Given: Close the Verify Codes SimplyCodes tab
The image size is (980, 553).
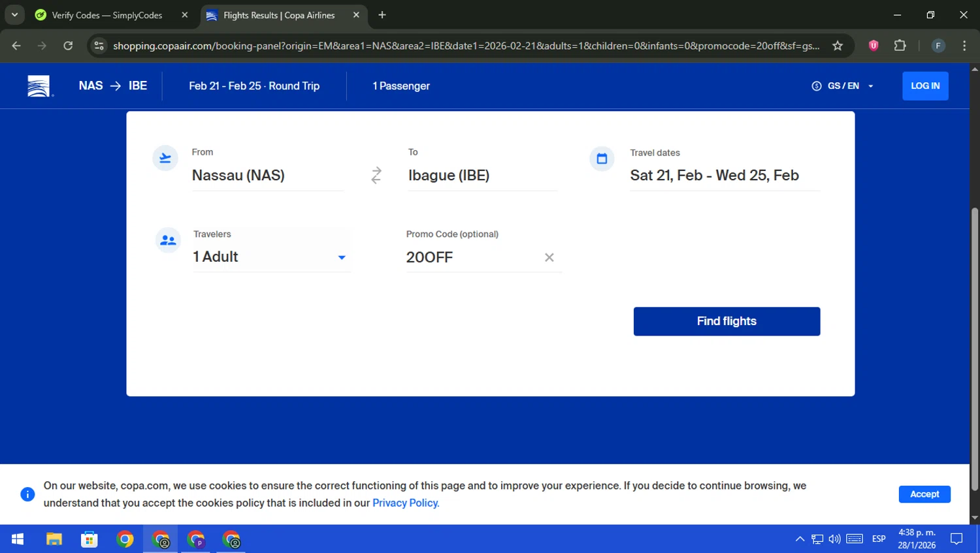Looking at the screenshot, I should [x=185, y=15].
